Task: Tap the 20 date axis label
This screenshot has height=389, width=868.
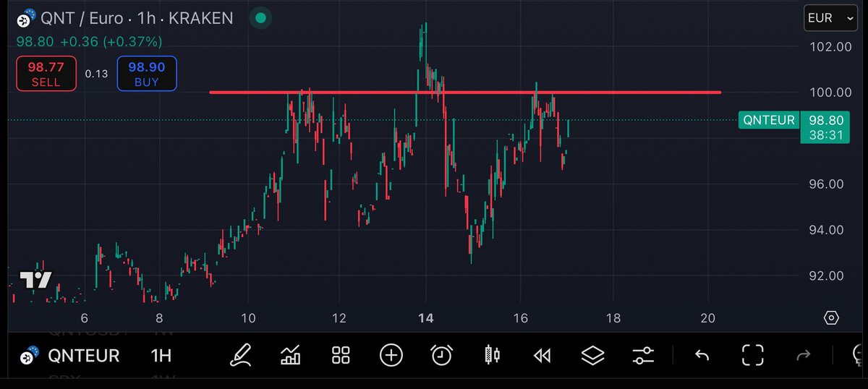Action: (x=708, y=318)
